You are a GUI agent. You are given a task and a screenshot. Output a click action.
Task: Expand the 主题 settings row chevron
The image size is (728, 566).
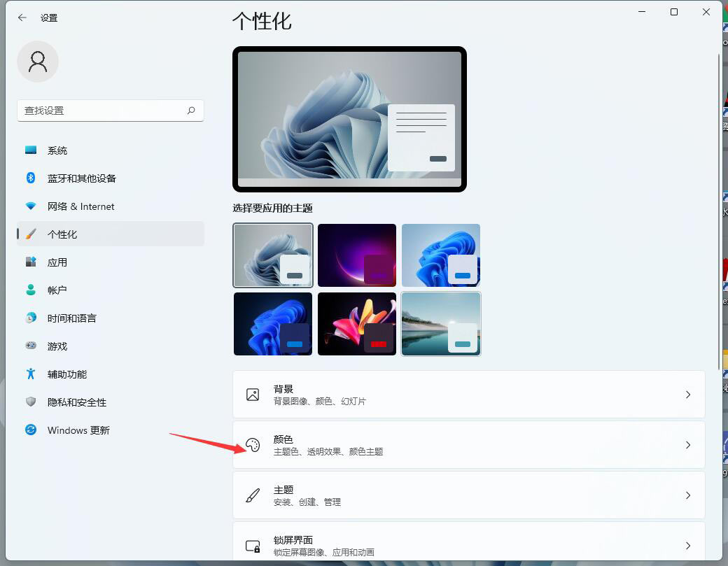pyautogui.click(x=688, y=495)
